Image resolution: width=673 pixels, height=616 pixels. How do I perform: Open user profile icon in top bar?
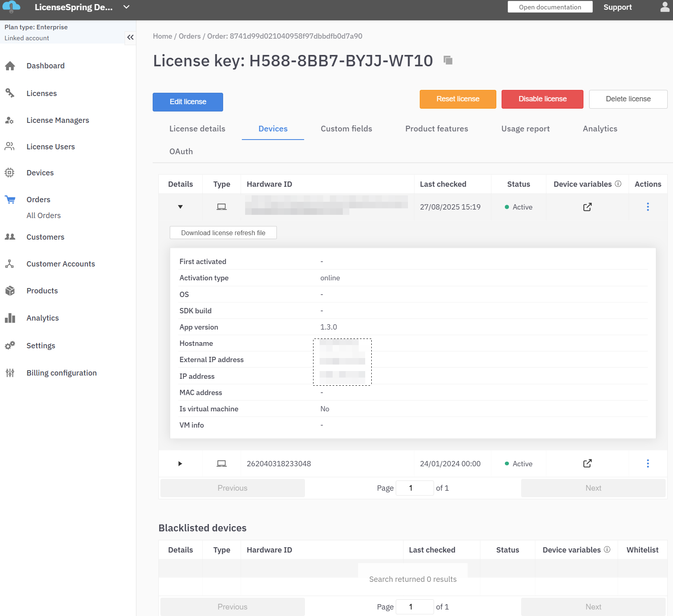(664, 7)
